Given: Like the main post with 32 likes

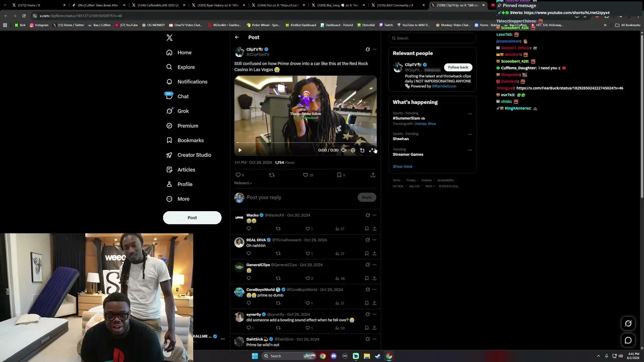Looking at the screenshot, I should [305, 175].
